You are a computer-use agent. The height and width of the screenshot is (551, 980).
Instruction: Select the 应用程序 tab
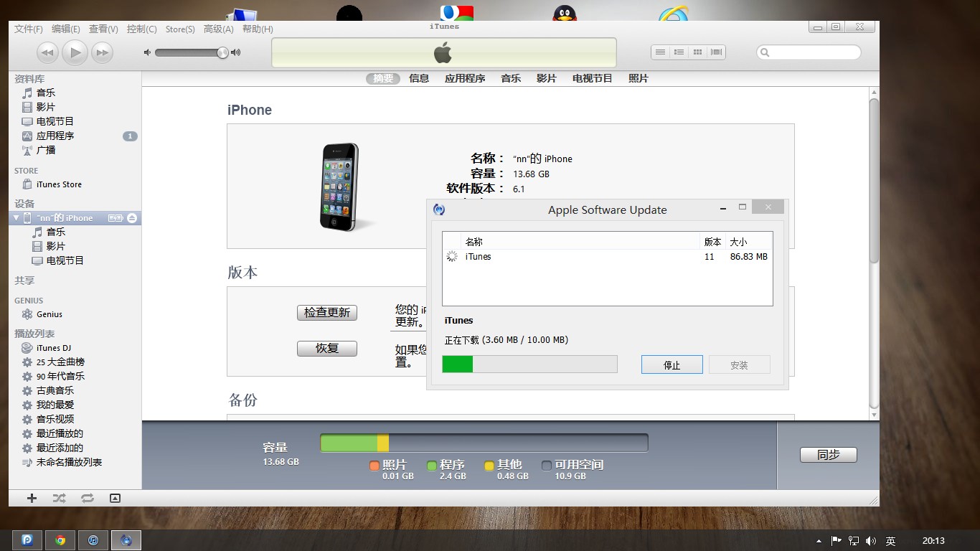pos(465,78)
